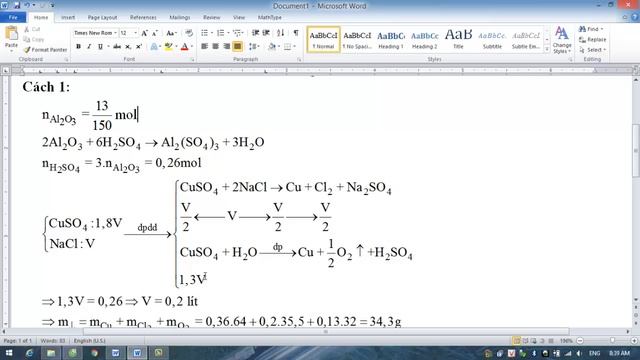This screenshot has width=640, height=360.
Task: Apply strikethrough formatting
Action: pos(117,47)
